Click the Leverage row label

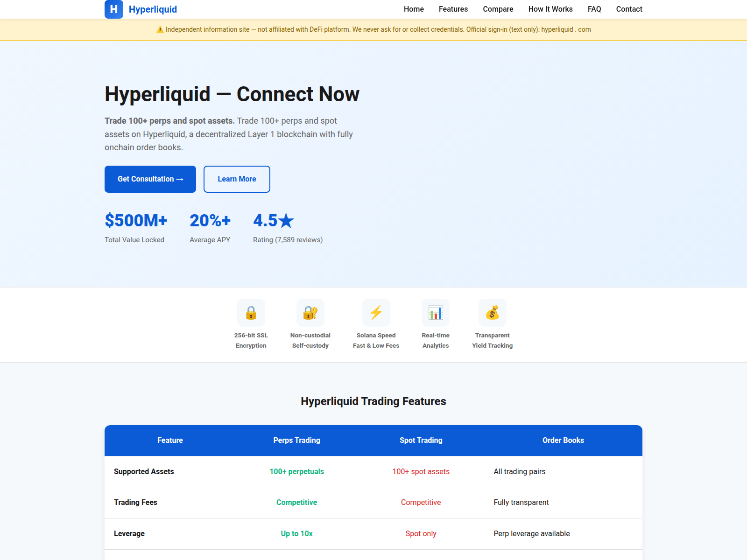pos(129,534)
